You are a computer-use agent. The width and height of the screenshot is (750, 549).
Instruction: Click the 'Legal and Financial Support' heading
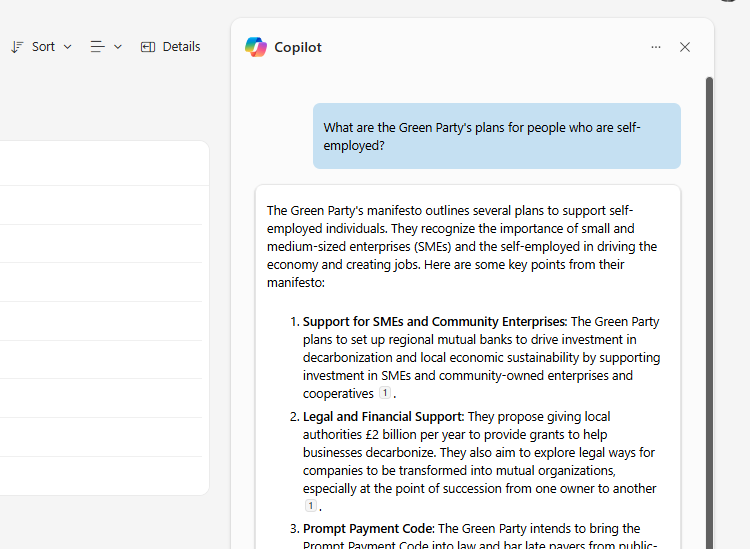pyautogui.click(x=383, y=417)
